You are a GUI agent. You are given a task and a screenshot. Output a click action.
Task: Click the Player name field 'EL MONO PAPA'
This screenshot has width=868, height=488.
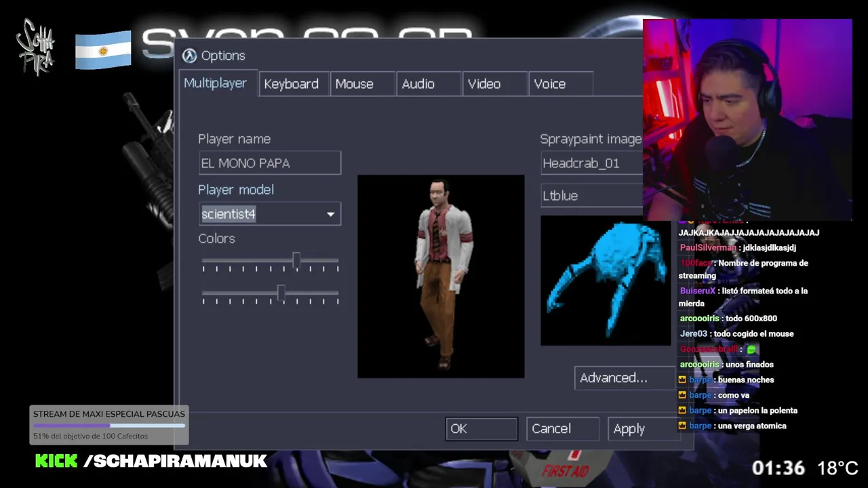coord(269,163)
